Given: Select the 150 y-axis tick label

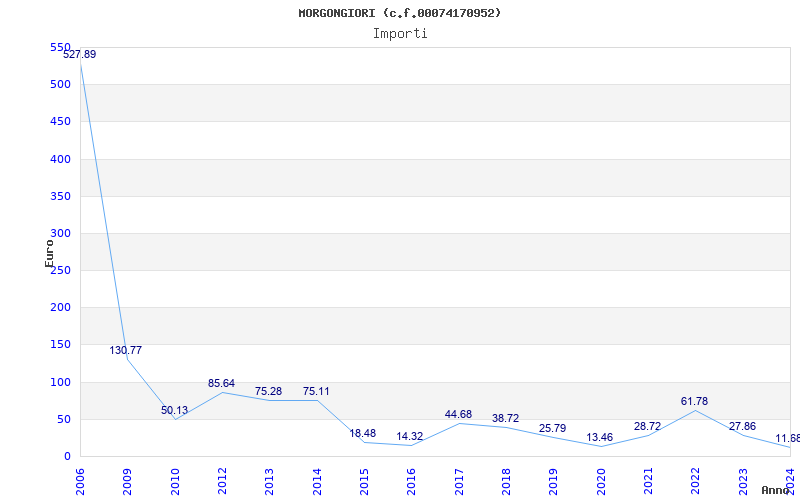Looking at the screenshot, I should point(60,345).
